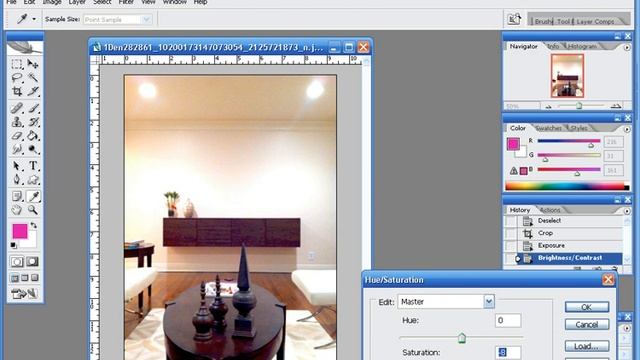
Task: Select the Zoom tool
Action: (33, 210)
